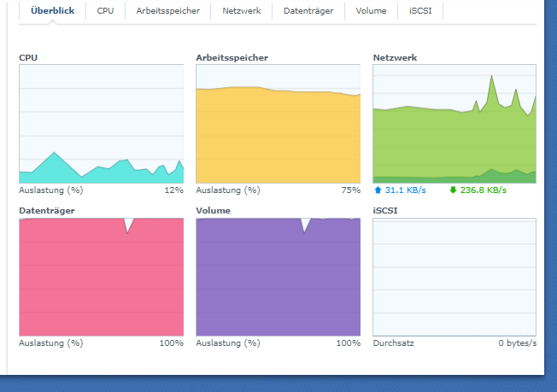Click the 12% CPU usage value
557x392 pixels.
pyautogui.click(x=173, y=190)
